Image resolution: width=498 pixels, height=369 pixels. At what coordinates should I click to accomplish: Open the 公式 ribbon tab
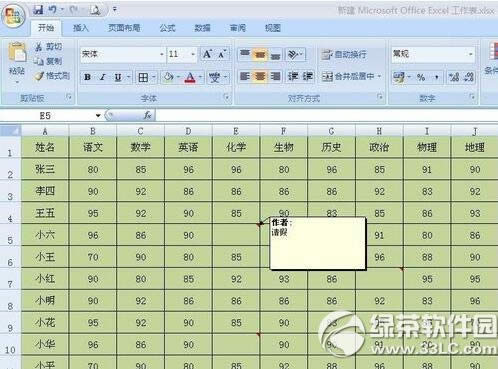pyautogui.click(x=167, y=28)
